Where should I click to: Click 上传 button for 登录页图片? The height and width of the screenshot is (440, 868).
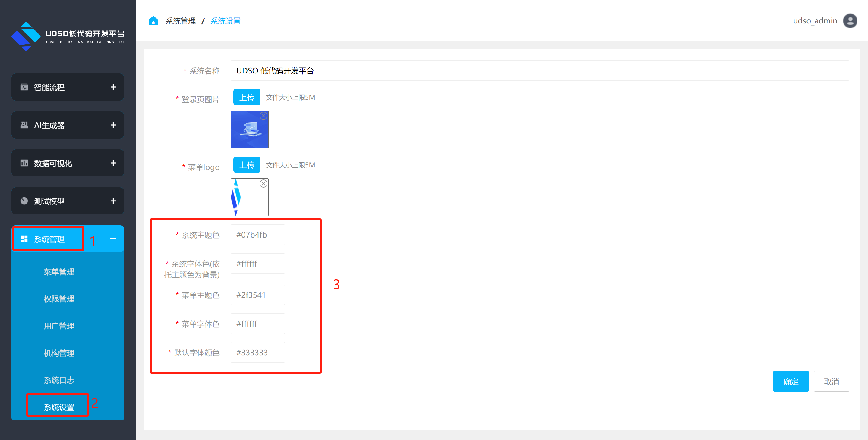[x=247, y=97]
